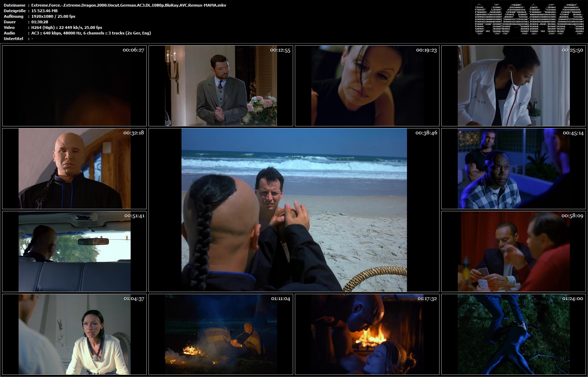Click the resolution value 1920x1080 / 25.00 fps
The width and height of the screenshot is (588, 377).
(x=53, y=16)
